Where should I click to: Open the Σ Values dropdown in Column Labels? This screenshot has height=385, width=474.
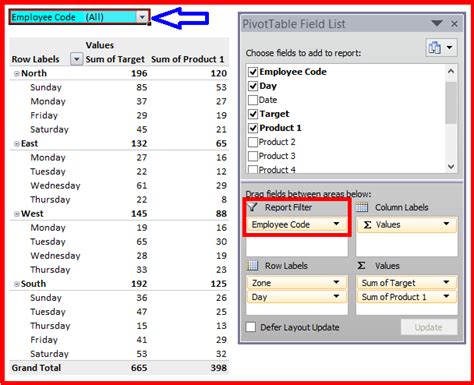tap(446, 224)
